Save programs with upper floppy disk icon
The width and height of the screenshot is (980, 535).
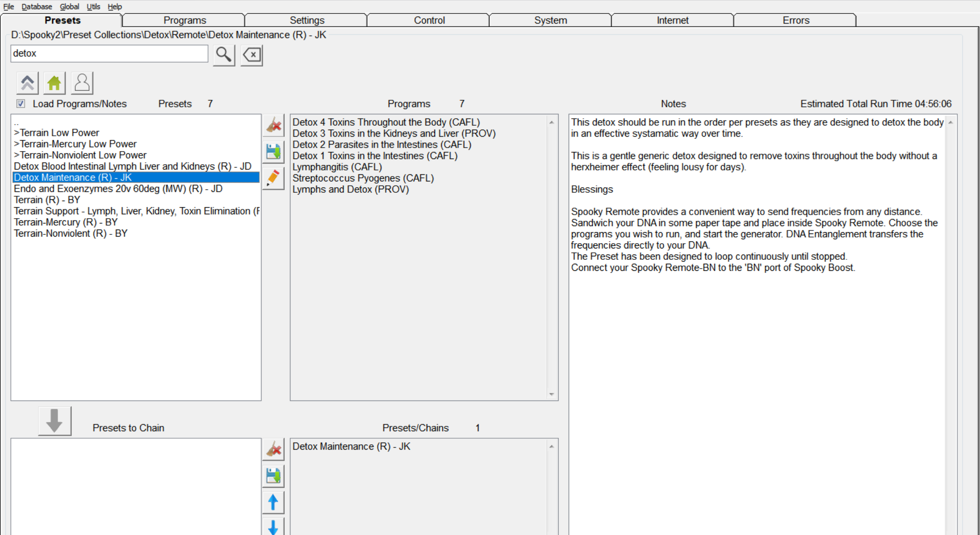(273, 152)
